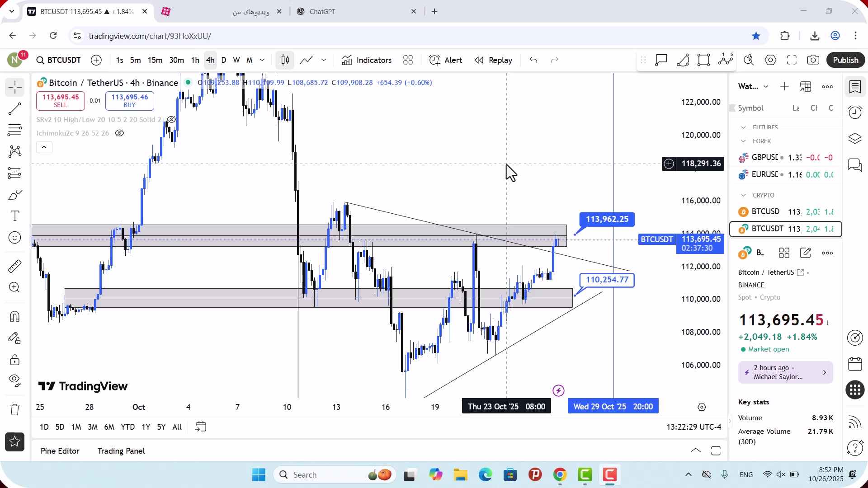868x488 pixels.
Task: Select the trend line drawing tool
Action: click(x=15, y=108)
